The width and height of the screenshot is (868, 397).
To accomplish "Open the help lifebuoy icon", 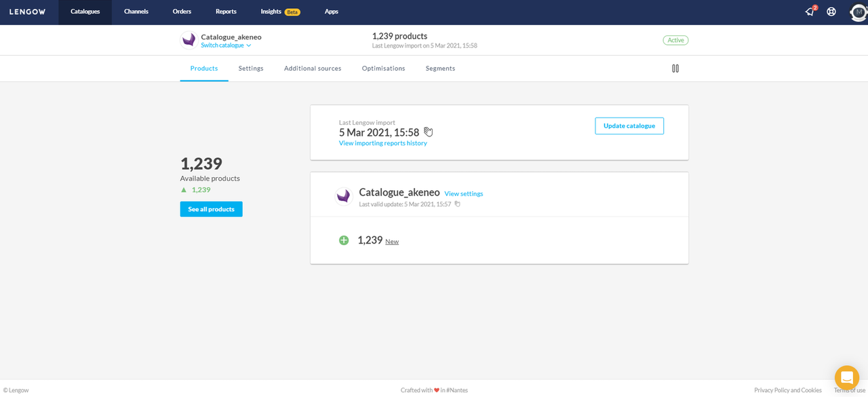I will [831, 12].
